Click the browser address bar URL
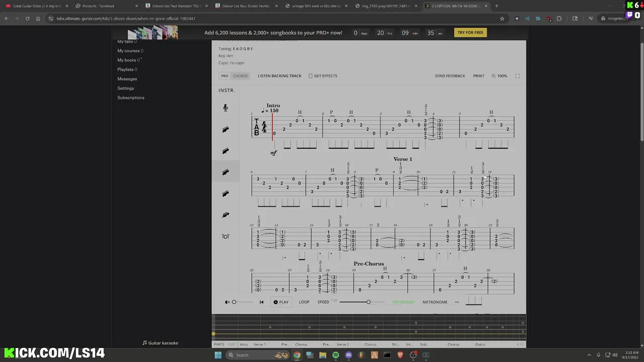The image size is (644, 362). pyautogui.click(x=126, y=19)
